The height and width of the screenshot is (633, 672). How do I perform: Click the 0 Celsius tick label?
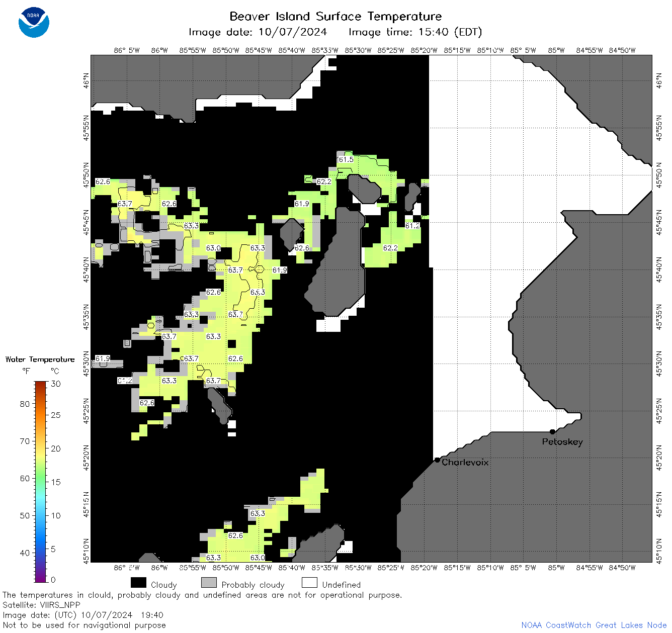point(53,580)
